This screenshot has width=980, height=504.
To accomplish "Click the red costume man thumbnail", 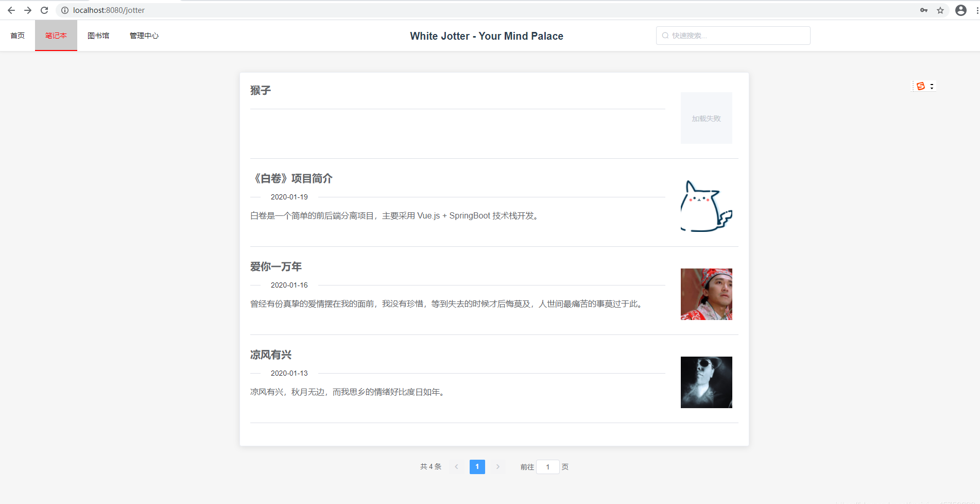I will 707,294.
